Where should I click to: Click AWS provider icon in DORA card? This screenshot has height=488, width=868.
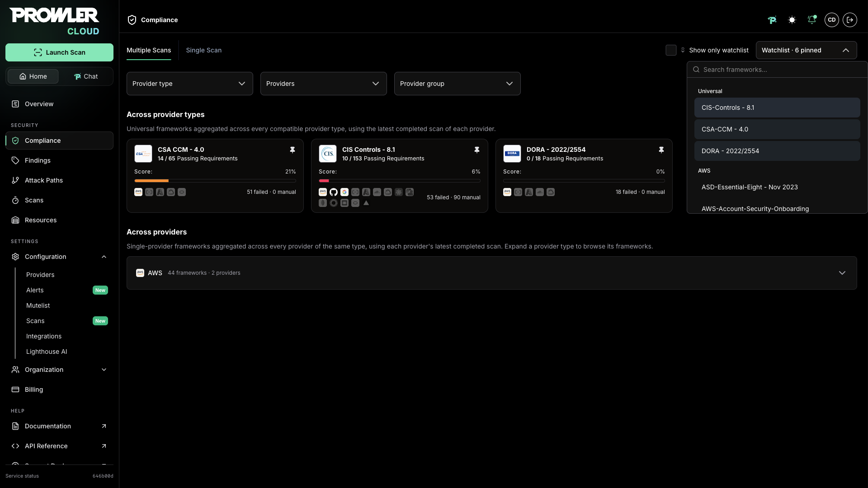[x=507, y=192]
